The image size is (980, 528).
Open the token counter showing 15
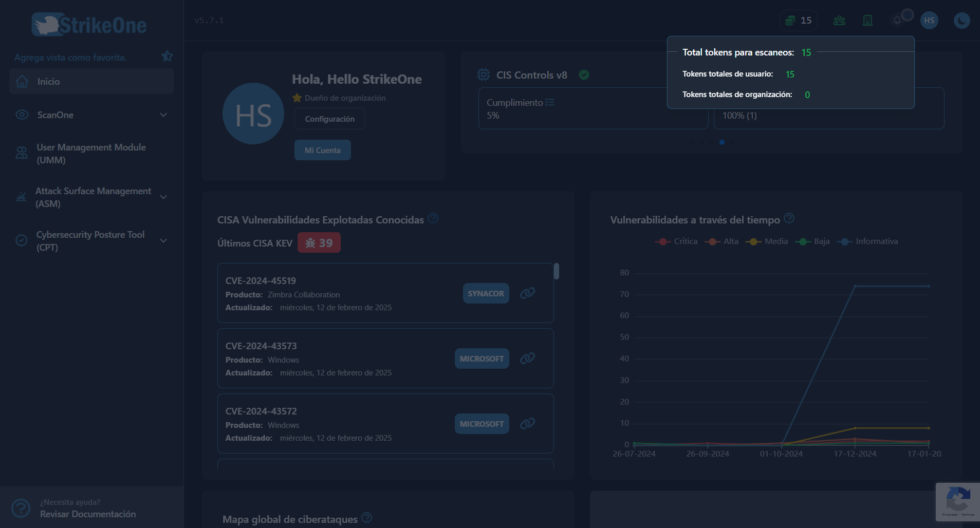(799, 21)
